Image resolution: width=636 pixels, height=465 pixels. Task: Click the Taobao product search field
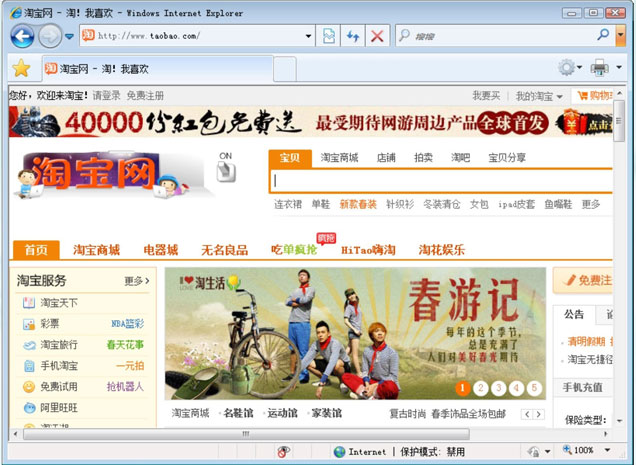click(x=441, y=181)
